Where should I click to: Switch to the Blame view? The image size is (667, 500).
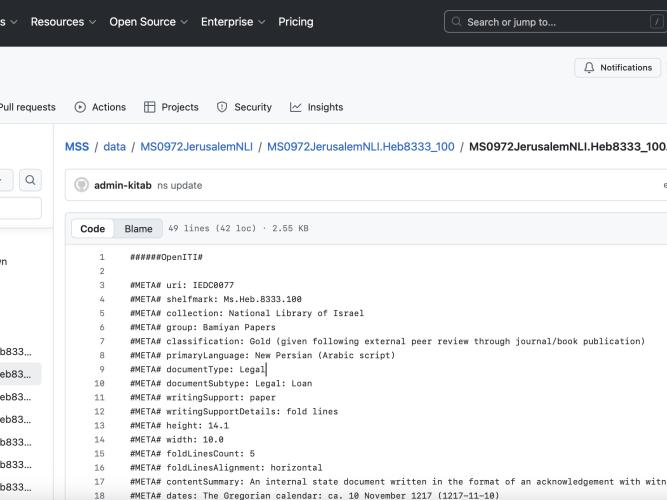point(138,229)
